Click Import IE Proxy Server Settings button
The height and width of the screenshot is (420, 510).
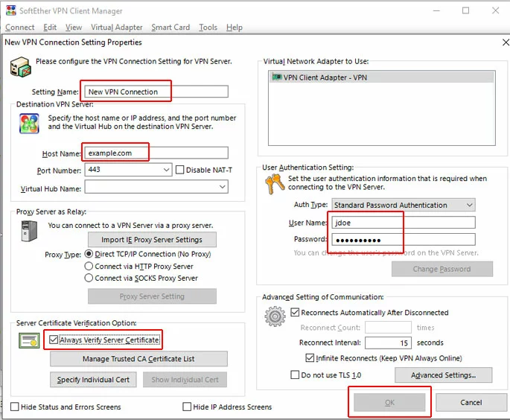click(152, 240)
